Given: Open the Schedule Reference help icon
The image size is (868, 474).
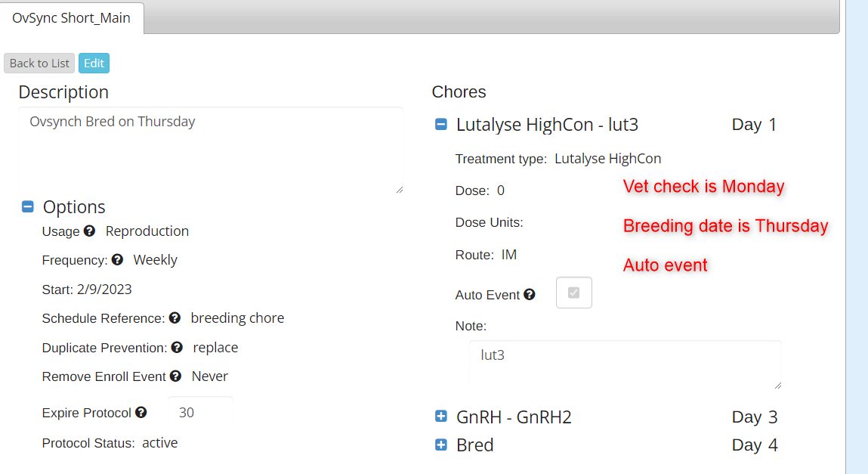Looking at the screenshot, I should [175, 318].
